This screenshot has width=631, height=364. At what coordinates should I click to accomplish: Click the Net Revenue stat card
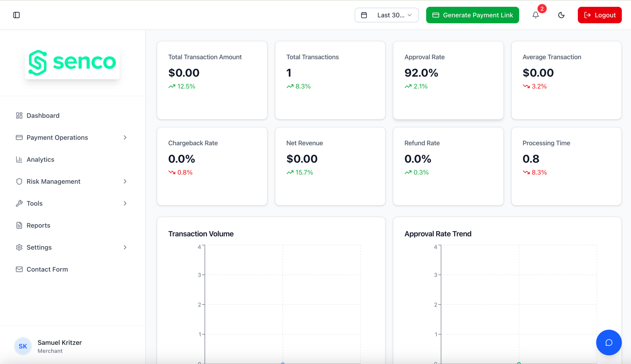pos(330,166)
